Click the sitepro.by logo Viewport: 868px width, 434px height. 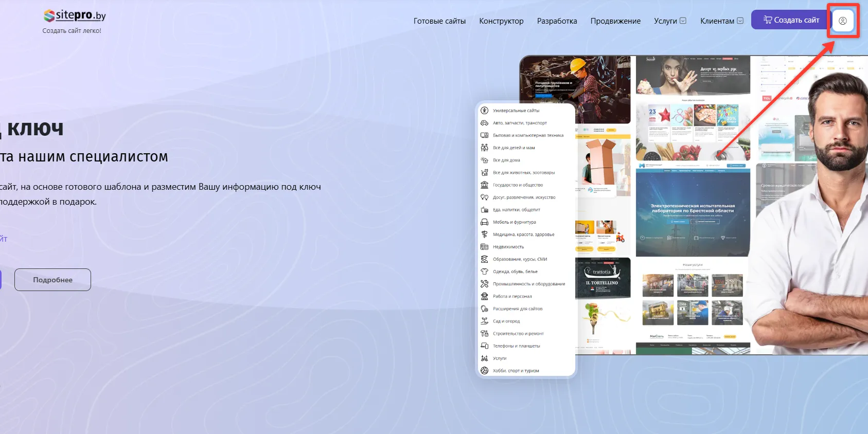click(75, 16)
